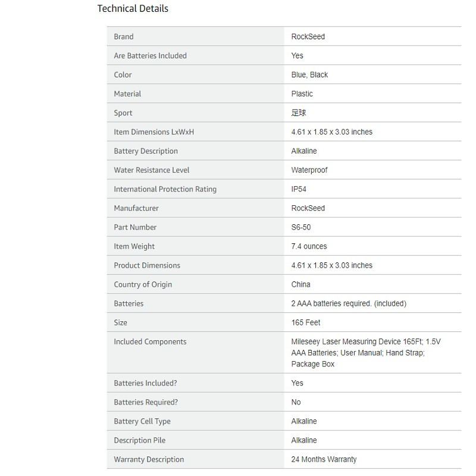Select the Material label cell
This screenshot has height=476, width=476.
[x=196, y=93]
